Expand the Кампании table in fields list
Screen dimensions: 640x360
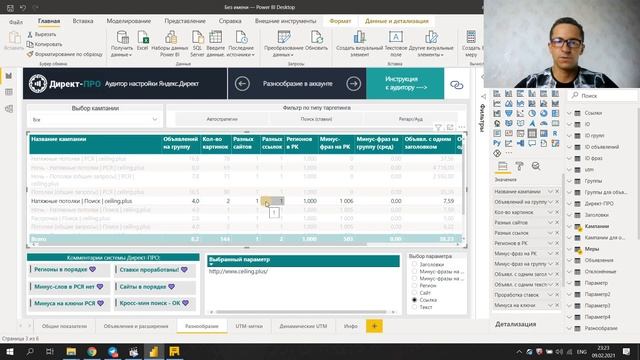pyautogui.click(x=569, y=226)
